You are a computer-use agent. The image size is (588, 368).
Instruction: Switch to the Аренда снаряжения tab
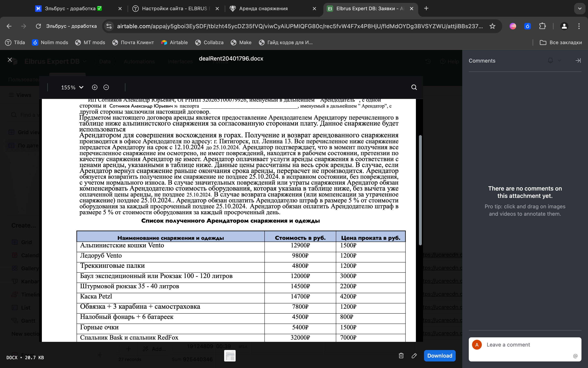pyautogui.click(x=263, y=9)
